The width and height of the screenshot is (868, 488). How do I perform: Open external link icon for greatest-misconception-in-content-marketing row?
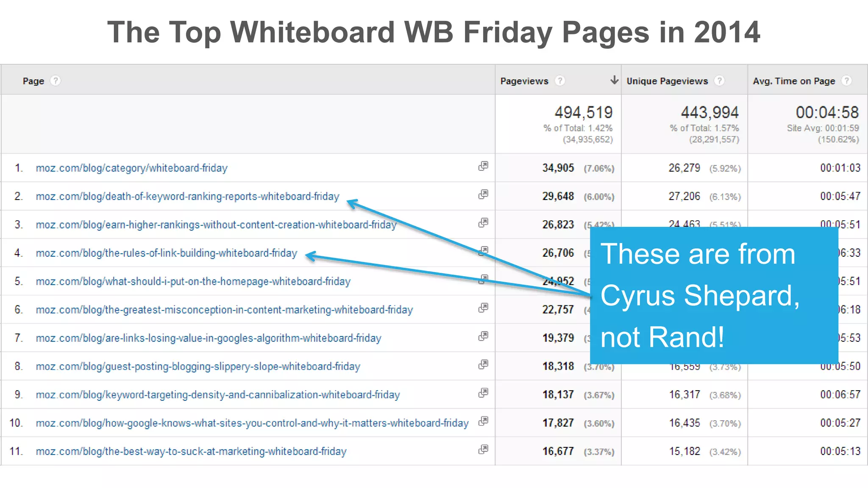pyautogui.click(x=483, y=308)
